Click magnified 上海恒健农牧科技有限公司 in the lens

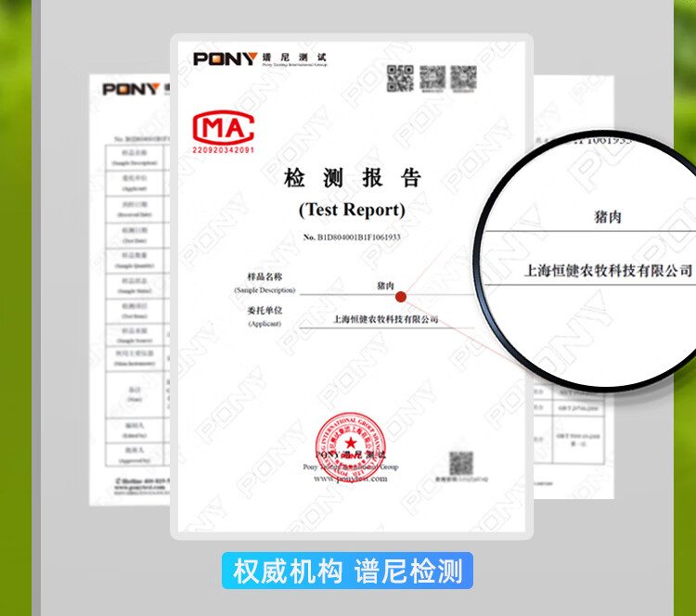608,270
